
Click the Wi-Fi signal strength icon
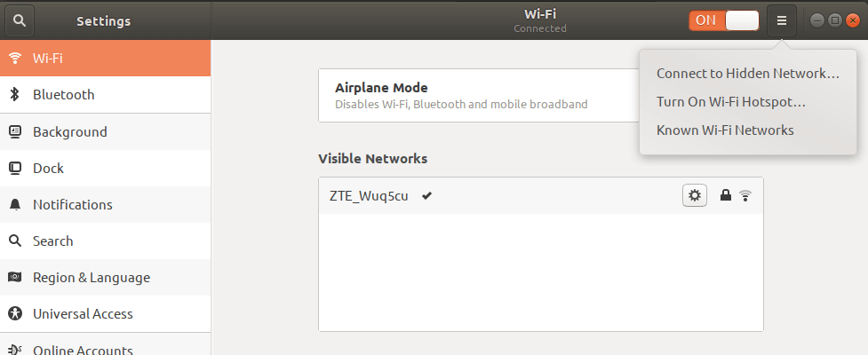(745, 195)
